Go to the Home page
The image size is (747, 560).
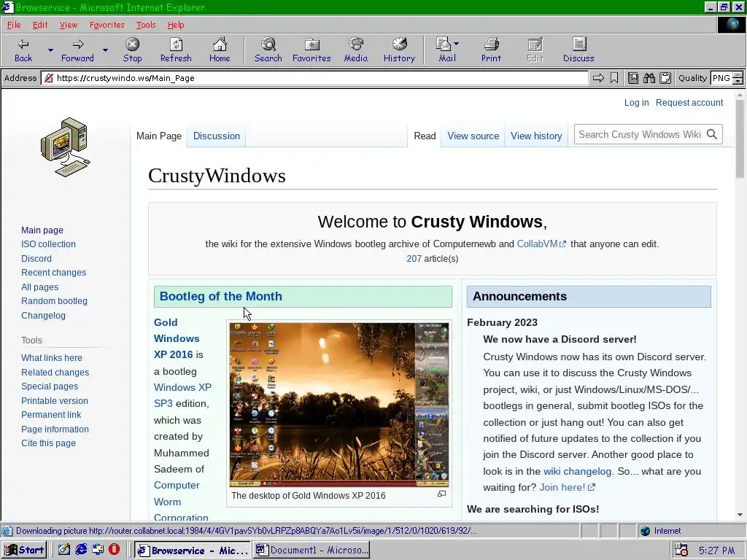point(219,50)
